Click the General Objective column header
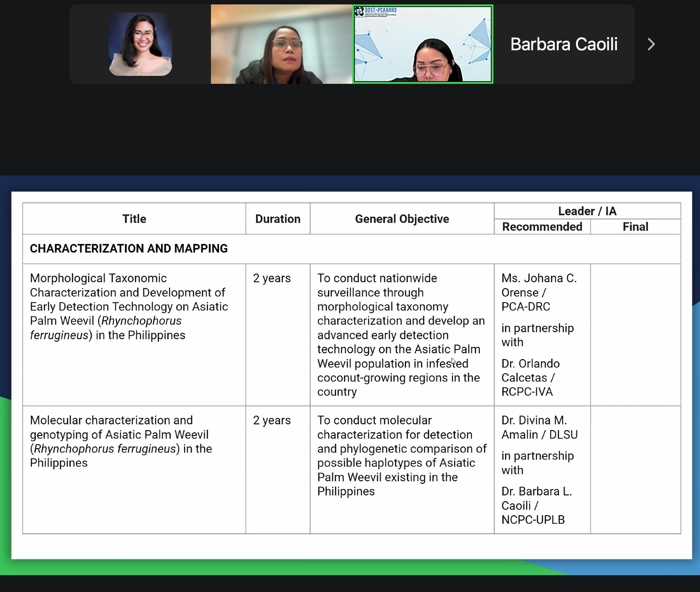The width and height of the screenshot is (700, 592). (x=402, y=219)
